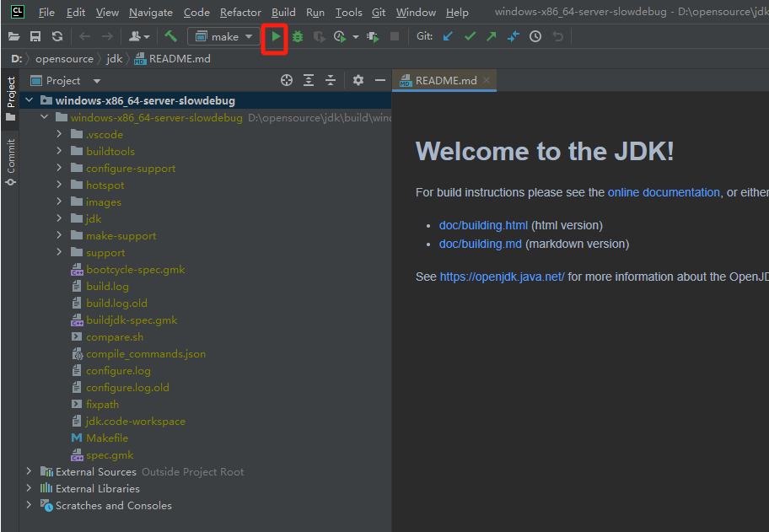Click the Git compare branches icon
Viewport: 769px width, 532px height.
coord(514,36)
